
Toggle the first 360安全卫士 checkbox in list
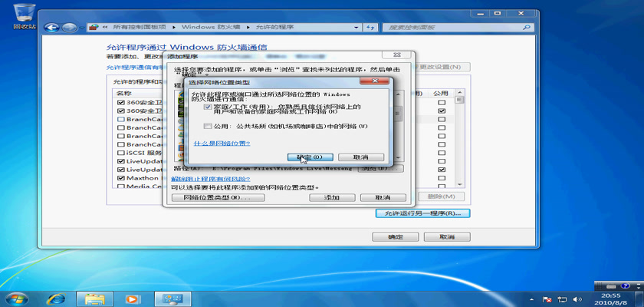click(120, 102)
